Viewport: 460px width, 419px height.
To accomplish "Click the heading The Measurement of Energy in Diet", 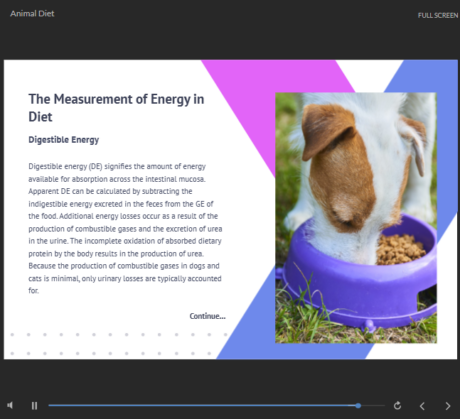I will pos(116,108).
